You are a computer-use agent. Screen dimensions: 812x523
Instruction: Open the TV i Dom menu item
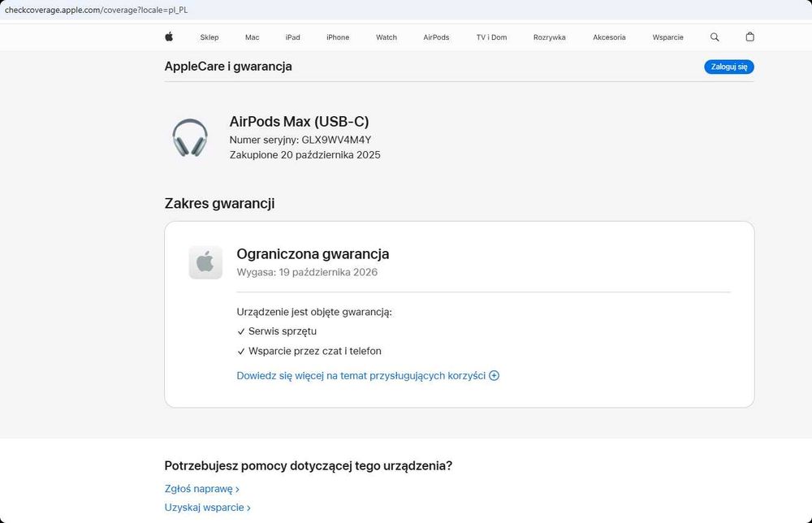point(491,37)
